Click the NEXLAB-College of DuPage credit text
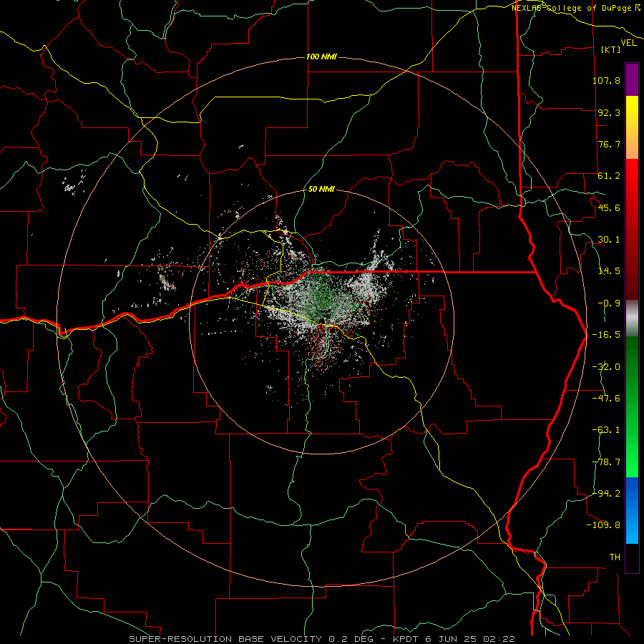This screenshot has width=644, height=644. (573, 8)
